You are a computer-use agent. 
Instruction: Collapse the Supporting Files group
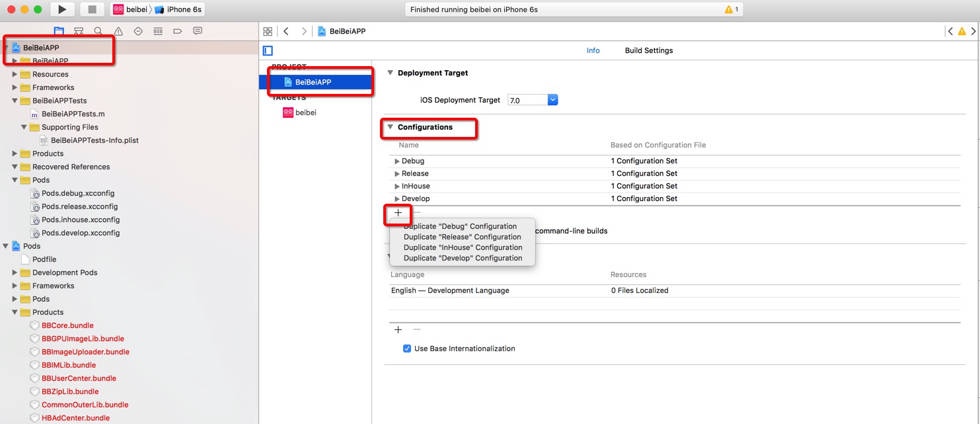(24, 127)
